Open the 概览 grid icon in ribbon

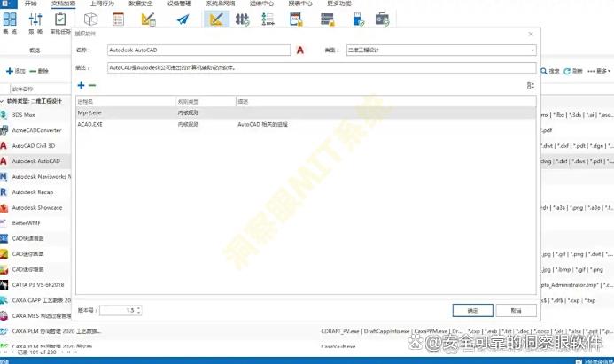click(x=10, y=19)
